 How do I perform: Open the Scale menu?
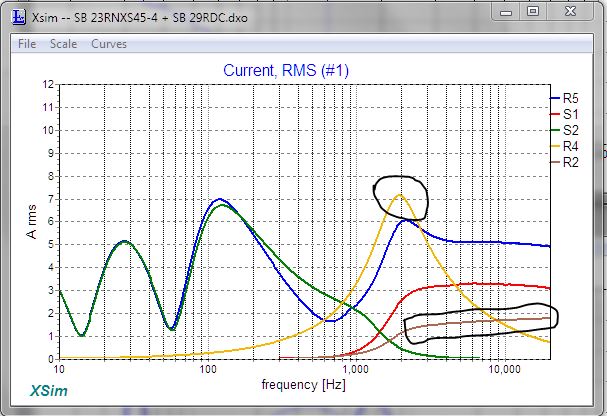pos(63,44)
